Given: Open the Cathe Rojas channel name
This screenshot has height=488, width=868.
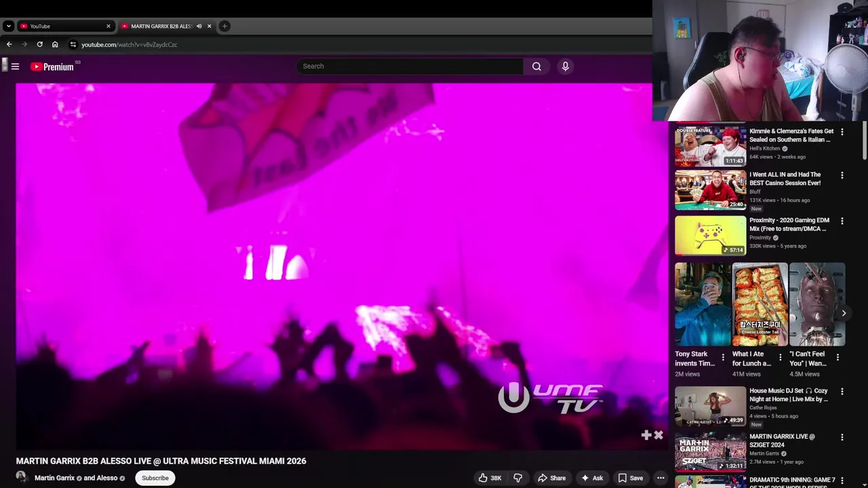Looking at the screenshot, I should point(763,407).
